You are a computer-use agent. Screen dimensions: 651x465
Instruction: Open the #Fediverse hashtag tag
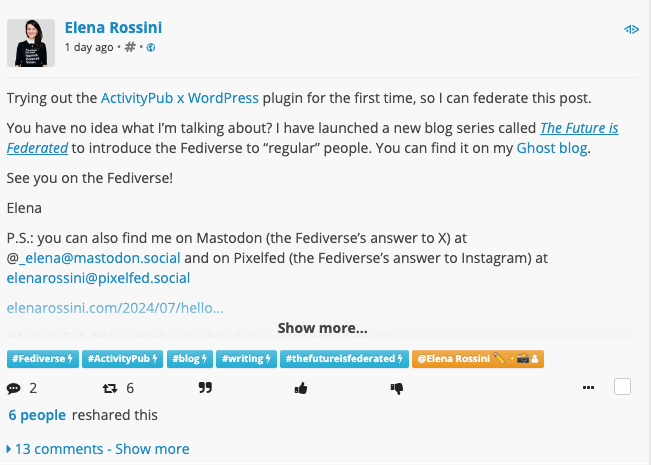click(x=42, y=358)
